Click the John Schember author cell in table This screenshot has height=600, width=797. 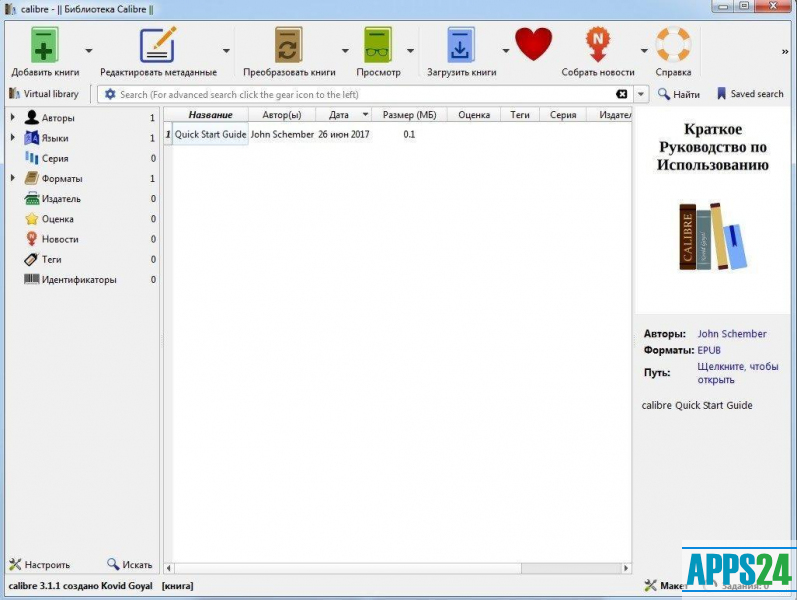[282, 134]
